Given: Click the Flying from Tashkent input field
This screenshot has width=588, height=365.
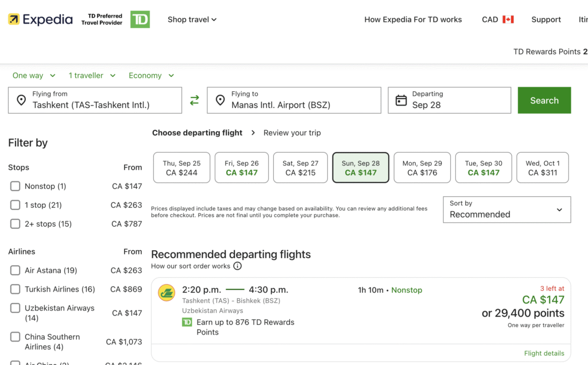Looking at the screenshot, I should click(95, 100).
